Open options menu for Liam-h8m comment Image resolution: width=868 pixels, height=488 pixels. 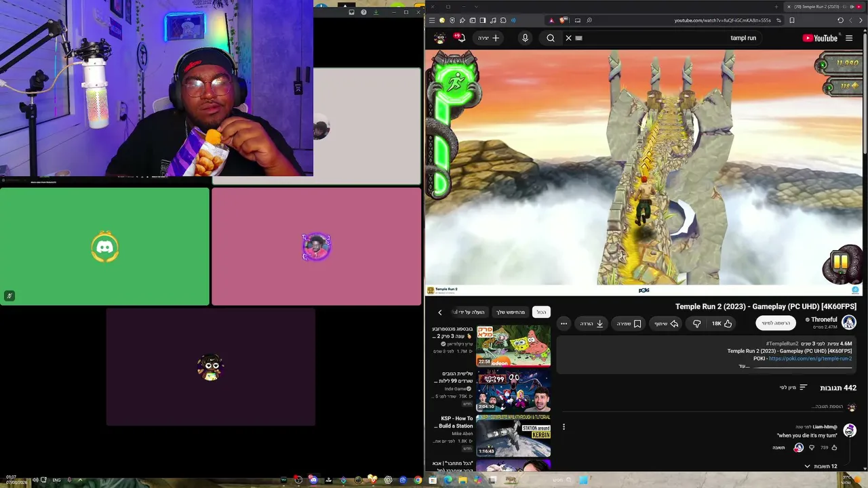tap(564, 427)
